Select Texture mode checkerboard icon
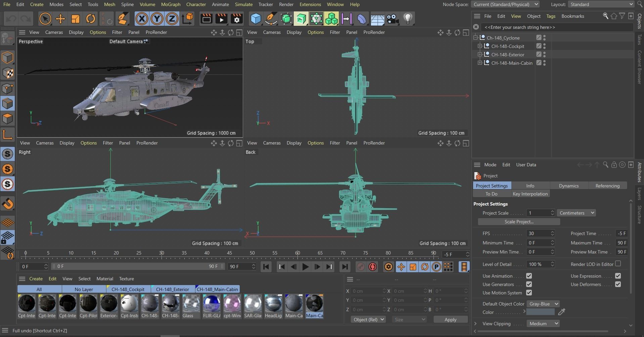The width and height of the screenshot is (644, 337). click(7, 73)
